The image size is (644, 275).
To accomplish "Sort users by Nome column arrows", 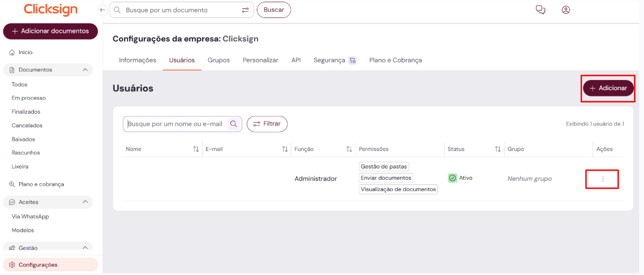I will point(196,149).
